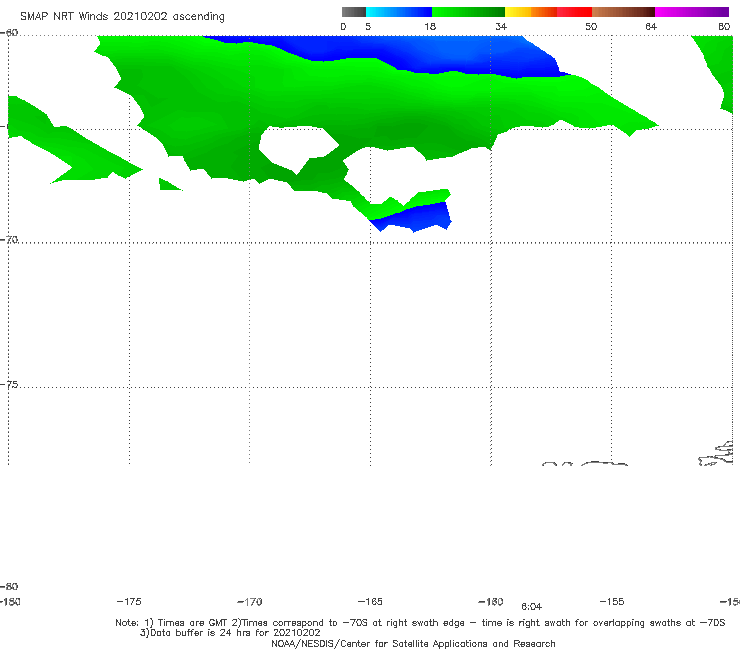Click the '64' label under the color bar
Viewport: 740px width, 650px height.
click(x=651, y=26)
